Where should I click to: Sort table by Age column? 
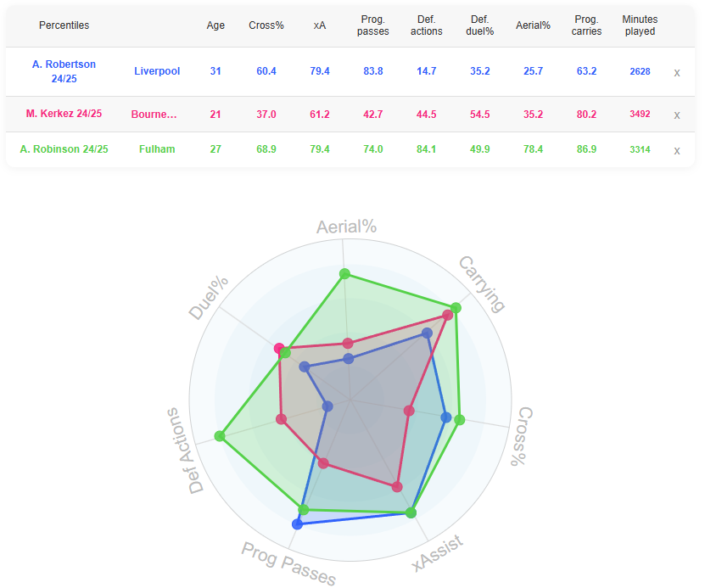tap(215, 25)
